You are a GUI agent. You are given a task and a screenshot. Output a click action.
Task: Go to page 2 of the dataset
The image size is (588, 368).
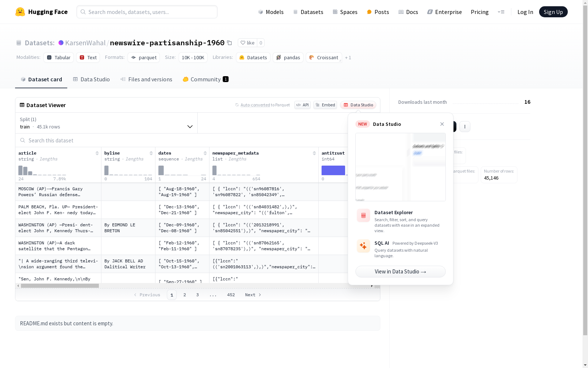[184, 295]
